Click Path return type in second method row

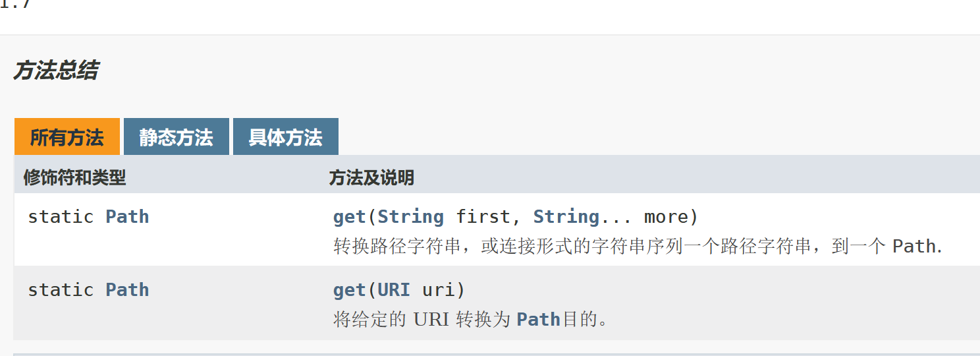(x=127, y=290)
